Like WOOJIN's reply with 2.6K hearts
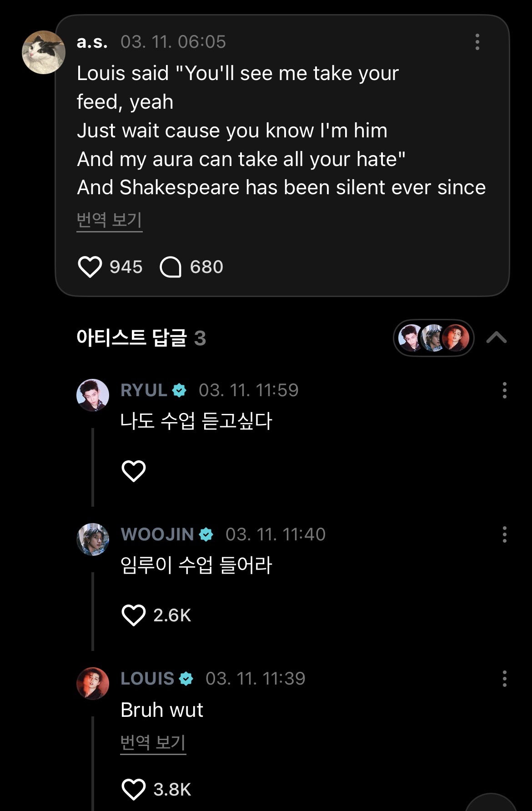Image resolution: width=532 pixels, height=811 pixels. coord(134,615)
